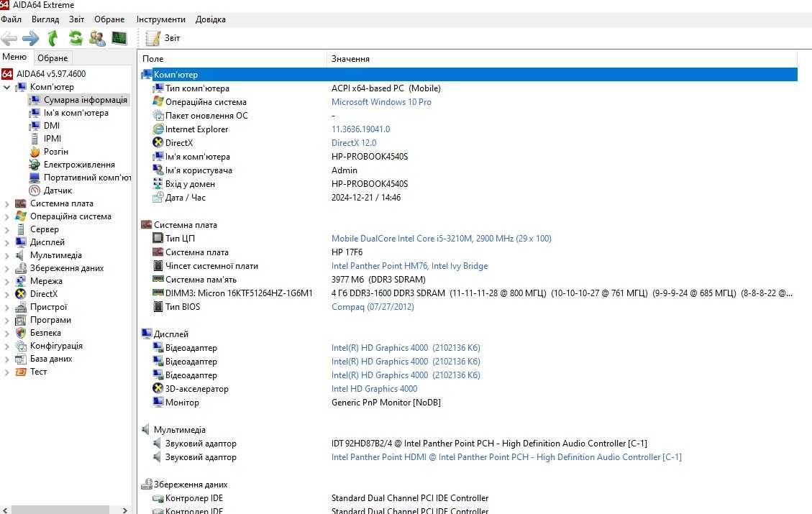Viewport: 812px width, 514px height.
Task: Click the Безпека shield icon
Action: pos(21,333)
